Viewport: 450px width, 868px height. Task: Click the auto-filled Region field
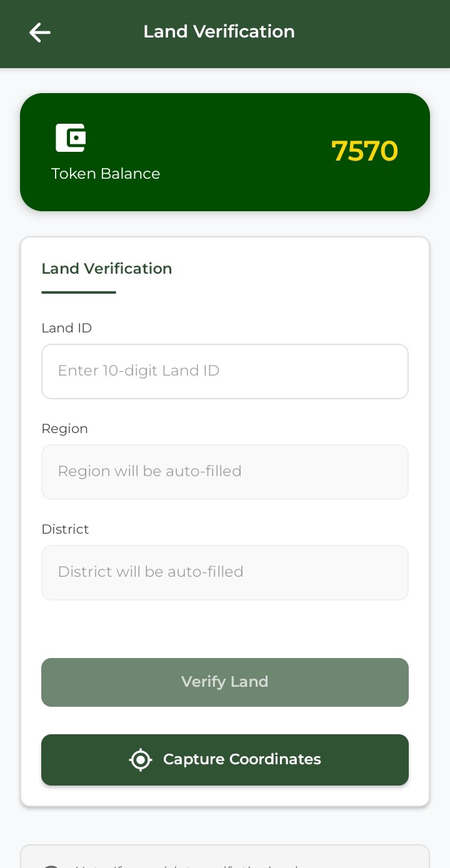tap(225, 472)
